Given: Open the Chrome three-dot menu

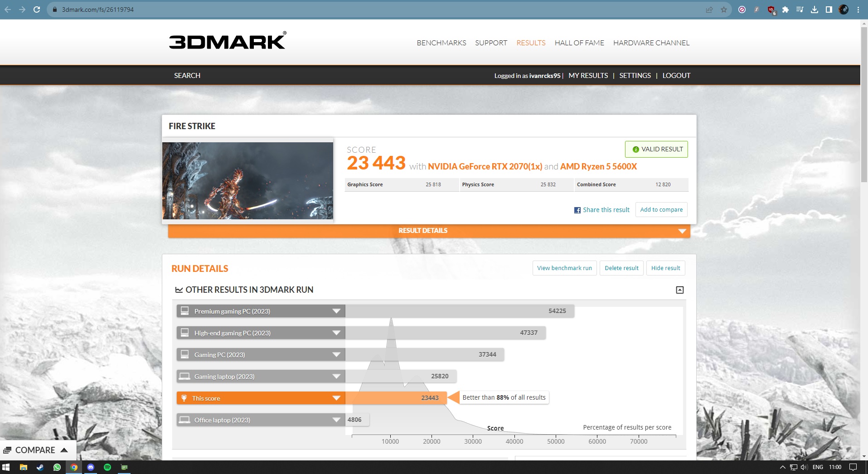Looking at the screenshot, I should (x=858, y=10).
